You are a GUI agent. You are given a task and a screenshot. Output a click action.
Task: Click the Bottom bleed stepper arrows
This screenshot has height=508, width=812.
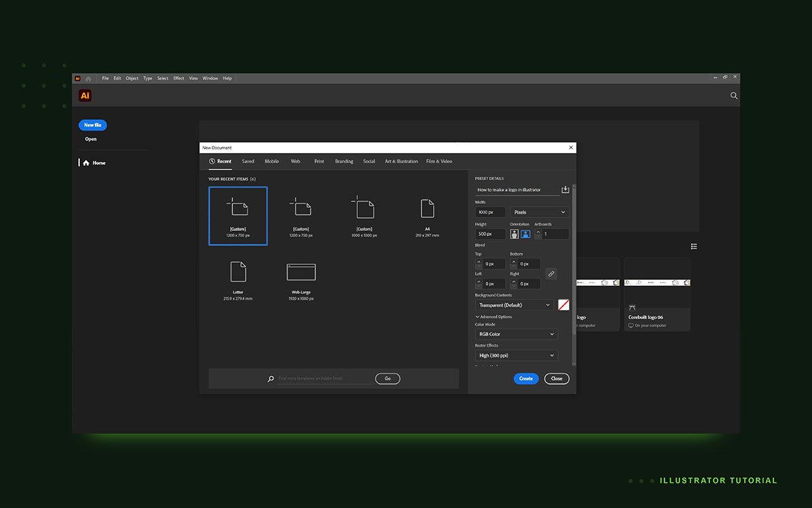(x=514, y=263)
